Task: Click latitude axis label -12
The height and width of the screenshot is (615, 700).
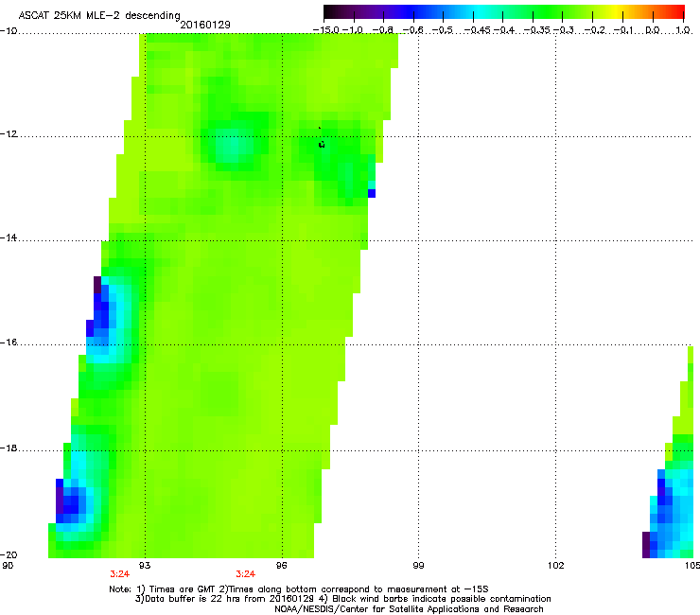Action: pyautogui.click(x=9, y=134)
